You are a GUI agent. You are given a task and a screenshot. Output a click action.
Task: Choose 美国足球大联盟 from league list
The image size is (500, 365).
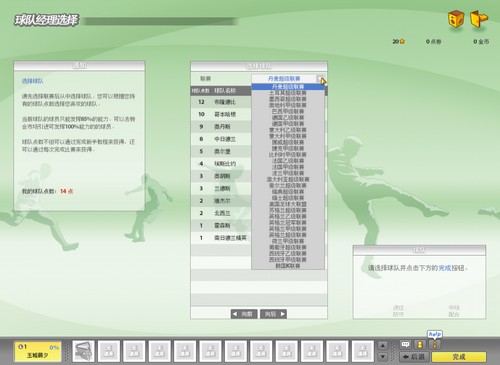tap(288, 204)
